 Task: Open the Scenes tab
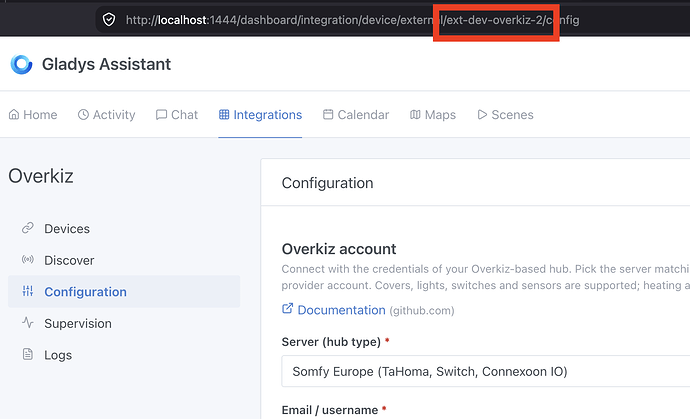click(x=506, y=115)
